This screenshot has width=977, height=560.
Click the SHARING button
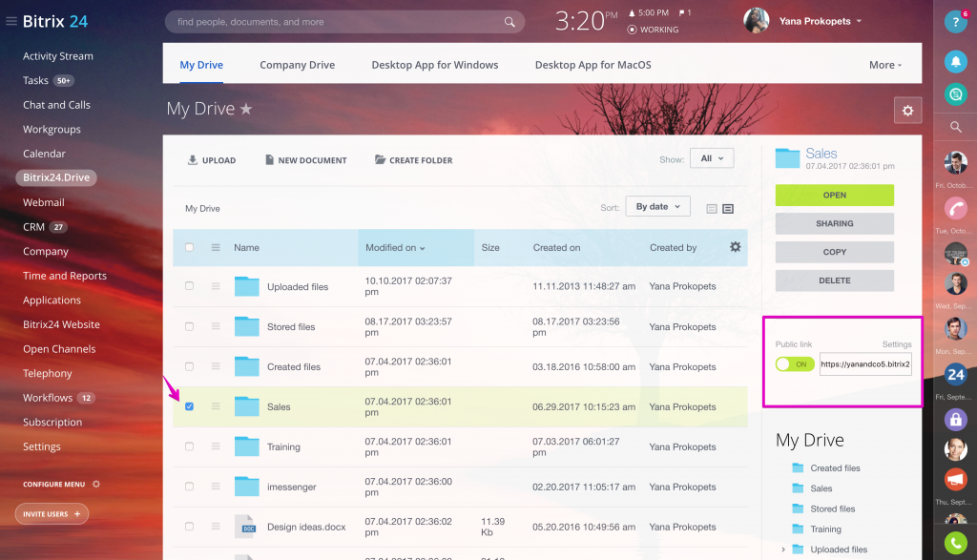tap(834, 223)
